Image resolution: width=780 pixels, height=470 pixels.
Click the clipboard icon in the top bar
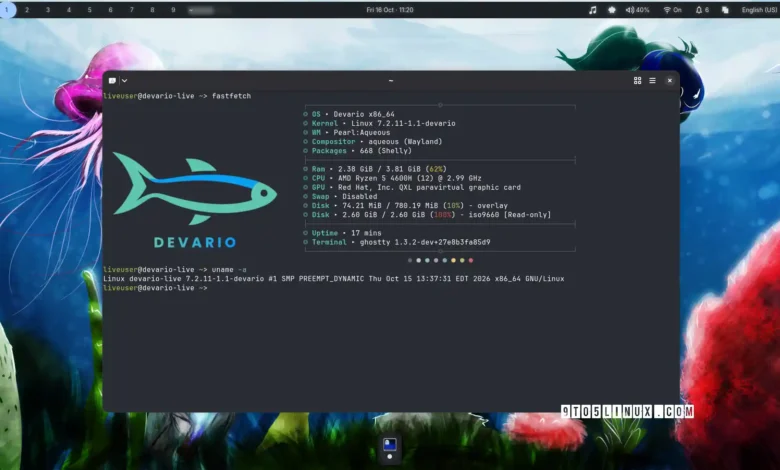click(x=725, y=10)
